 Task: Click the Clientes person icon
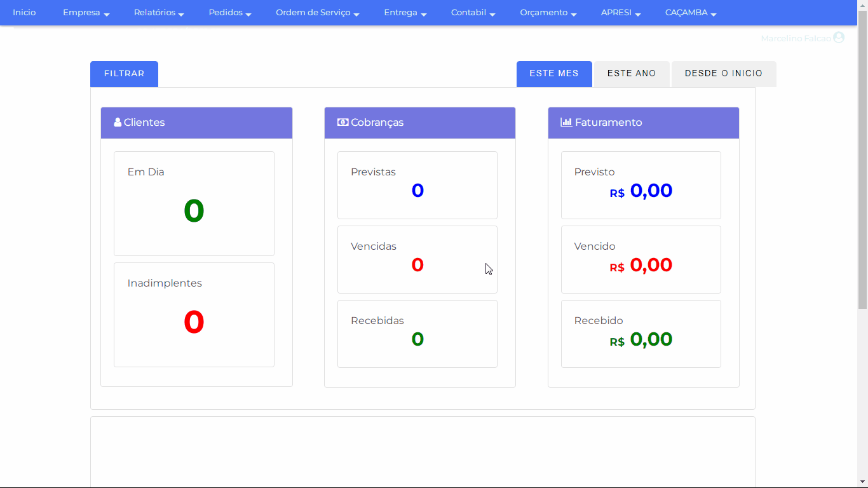(118, 123)
